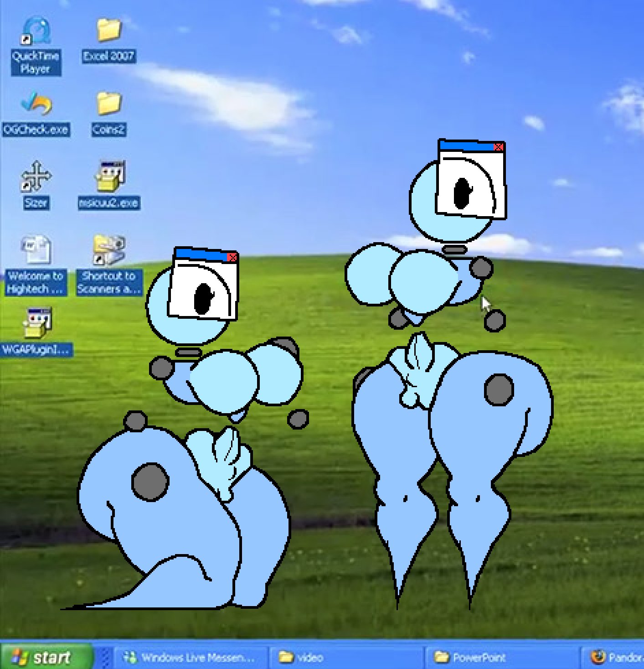
Task: Switch to Windows Live Messenger taskbar button
Action: coord(190,658)
